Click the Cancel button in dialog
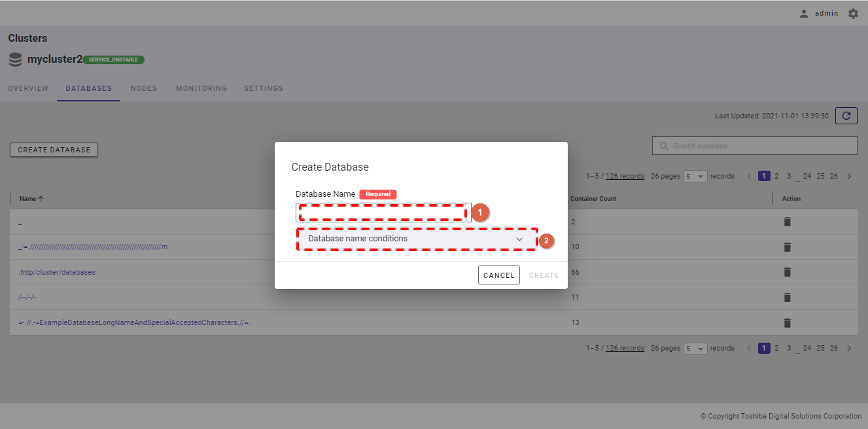This screenshot has height=429, width=868. (x=498, y=275)
